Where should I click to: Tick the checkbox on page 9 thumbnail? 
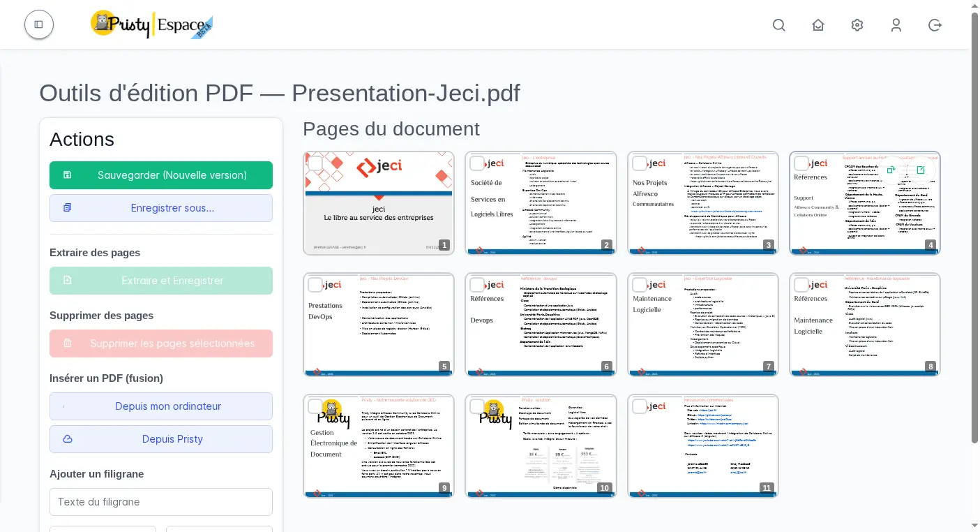[315, 406]
